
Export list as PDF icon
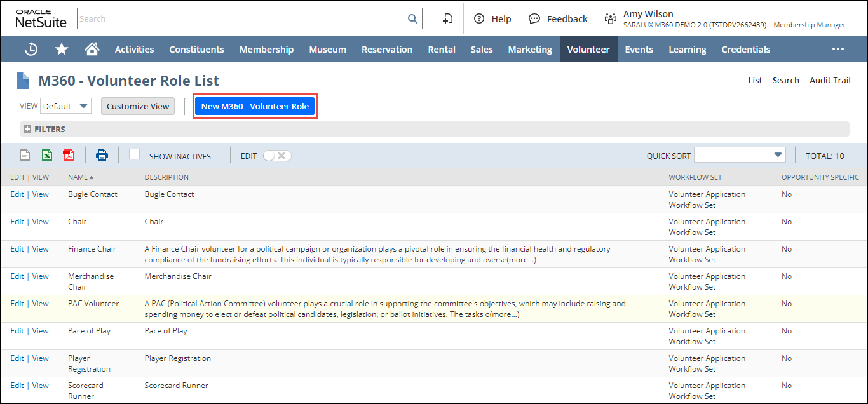tap(69, 155)
